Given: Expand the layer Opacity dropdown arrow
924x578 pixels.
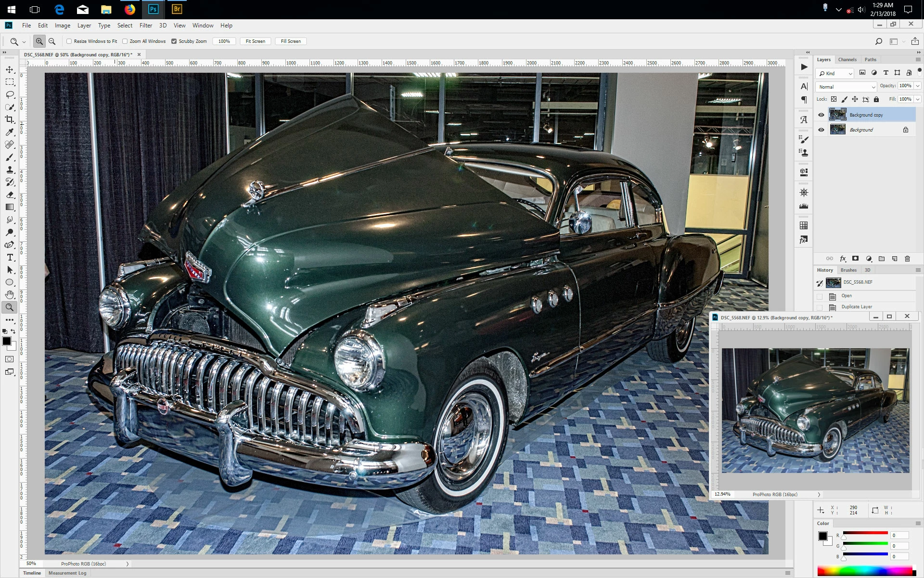Looking at the screenshot, I should click(x=917, y=86).
